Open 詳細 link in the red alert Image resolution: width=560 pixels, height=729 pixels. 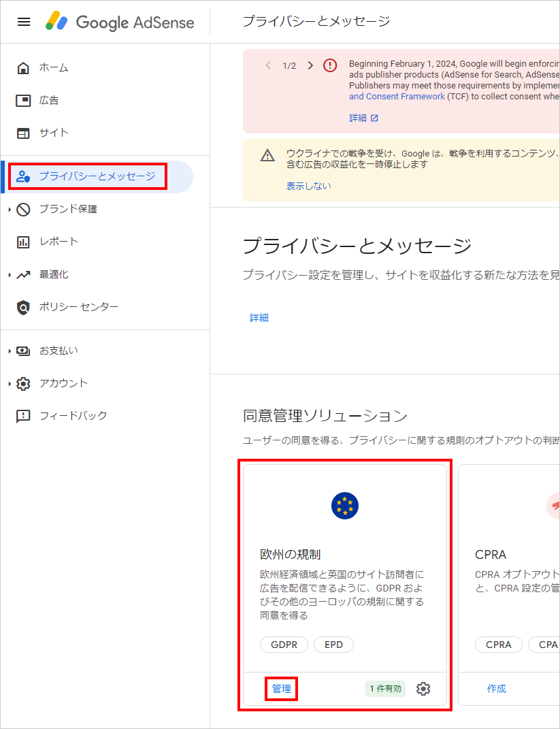(x=358, y=118)
